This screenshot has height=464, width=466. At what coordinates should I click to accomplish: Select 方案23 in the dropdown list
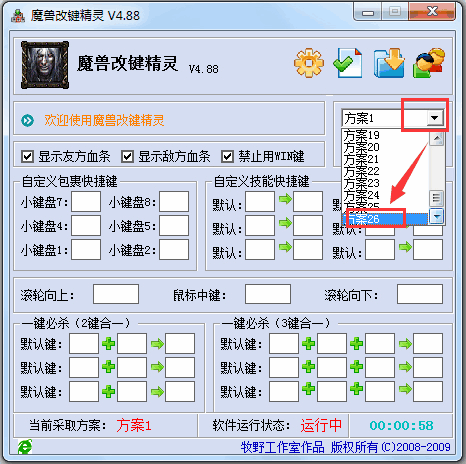point(385,183)
